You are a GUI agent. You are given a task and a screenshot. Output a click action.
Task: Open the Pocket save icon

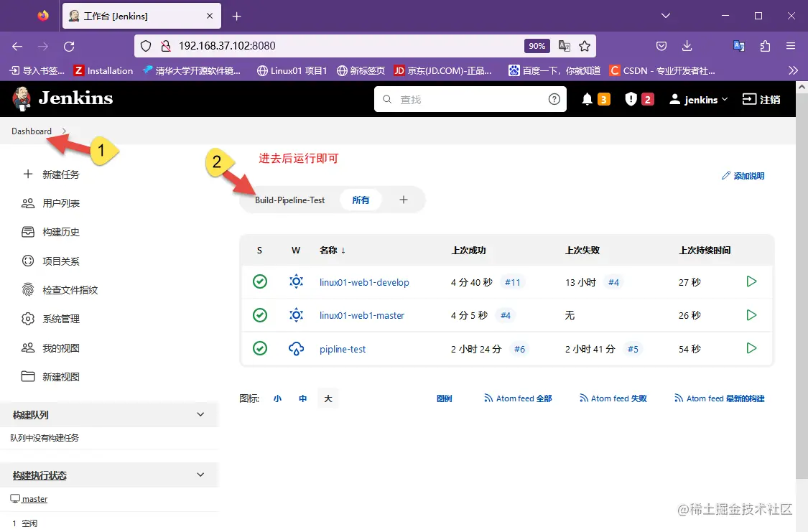tap(661, 46)
